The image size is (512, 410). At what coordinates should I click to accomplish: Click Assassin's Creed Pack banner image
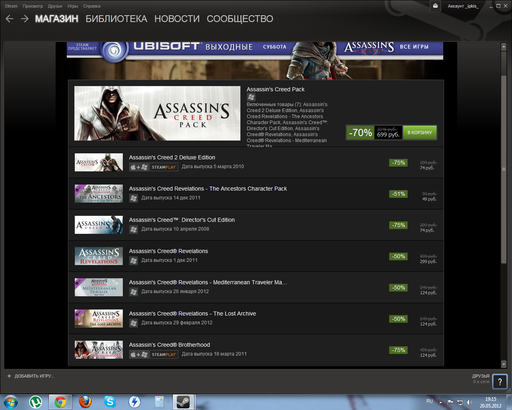pos(157,113)
